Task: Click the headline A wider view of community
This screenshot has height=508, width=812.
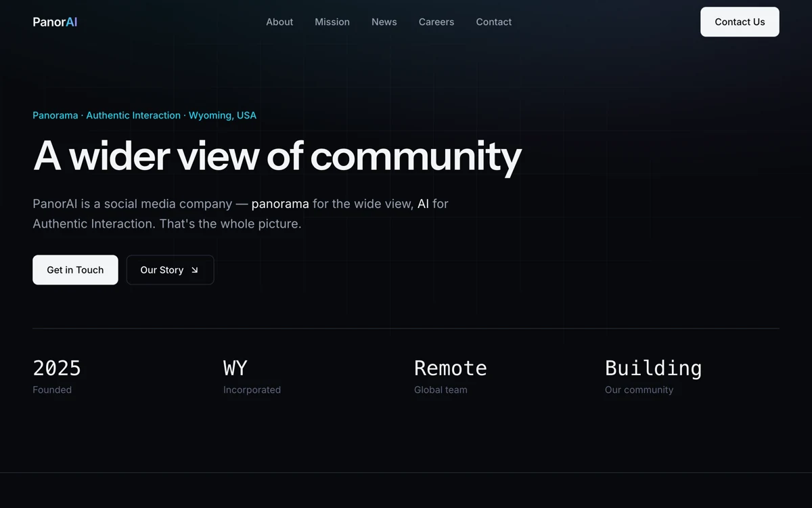Action: [x=277, y=156]
